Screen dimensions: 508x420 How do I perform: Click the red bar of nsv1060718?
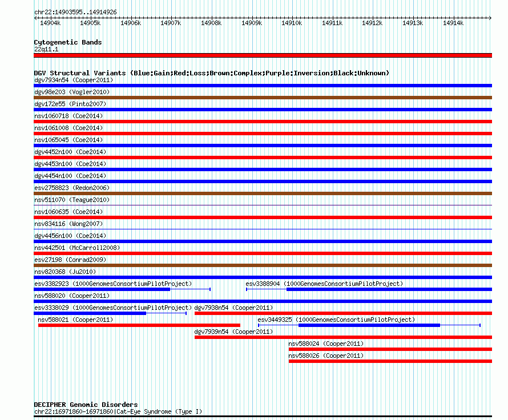pos(263,122)
